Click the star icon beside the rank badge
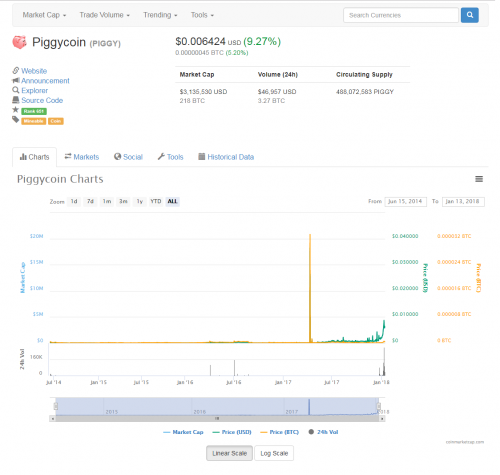 pyautogui.click(x=16, y=110)
